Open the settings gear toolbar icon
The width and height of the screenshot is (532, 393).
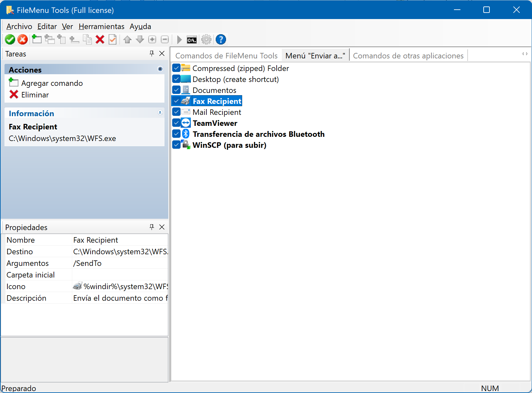tap(206, 40)
